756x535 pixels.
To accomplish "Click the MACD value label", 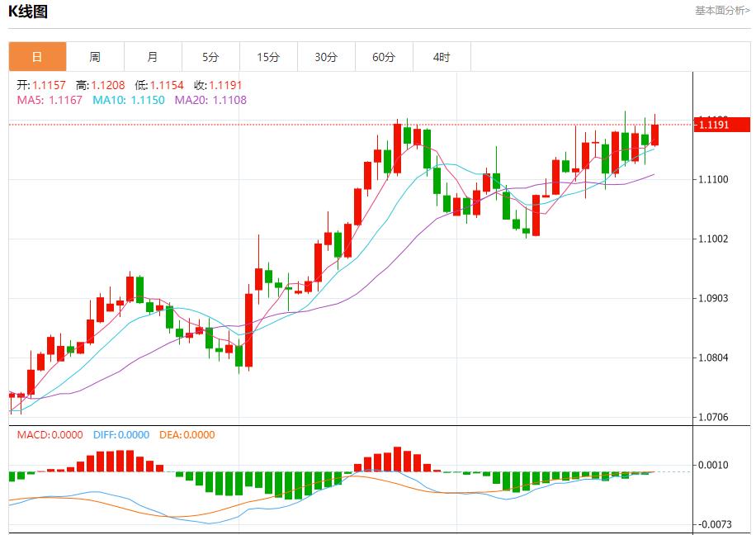I will coord(50,435).
